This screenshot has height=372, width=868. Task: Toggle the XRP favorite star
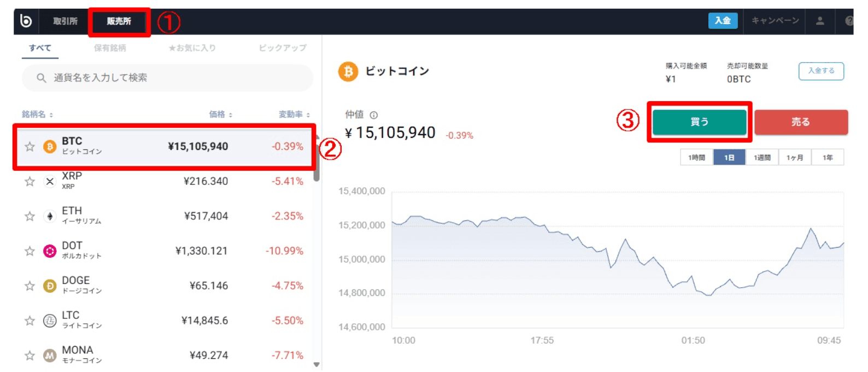(30, 182)
